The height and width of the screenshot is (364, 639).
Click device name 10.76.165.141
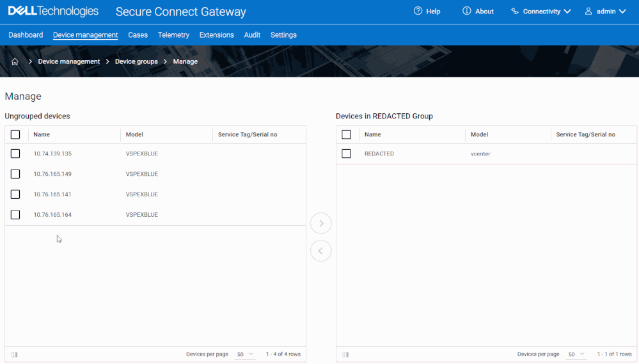(x=52, y=194)
